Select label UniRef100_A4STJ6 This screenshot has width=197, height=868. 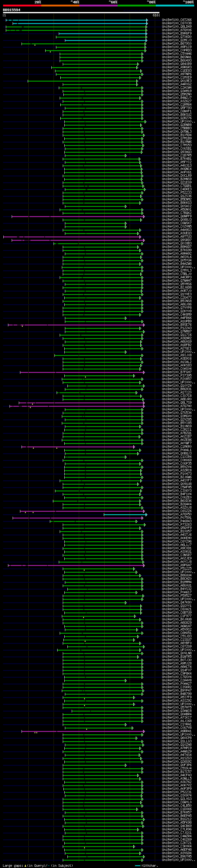coord(177,535)
